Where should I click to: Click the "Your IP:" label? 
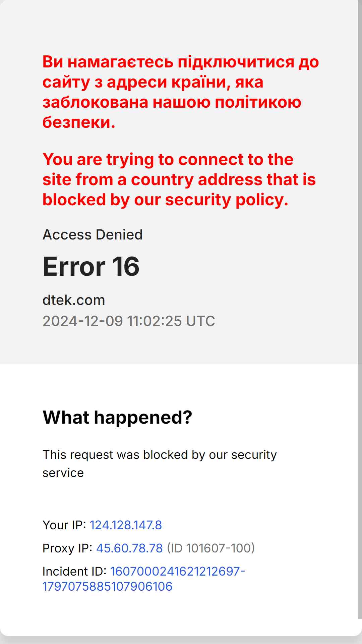point(64,525)
